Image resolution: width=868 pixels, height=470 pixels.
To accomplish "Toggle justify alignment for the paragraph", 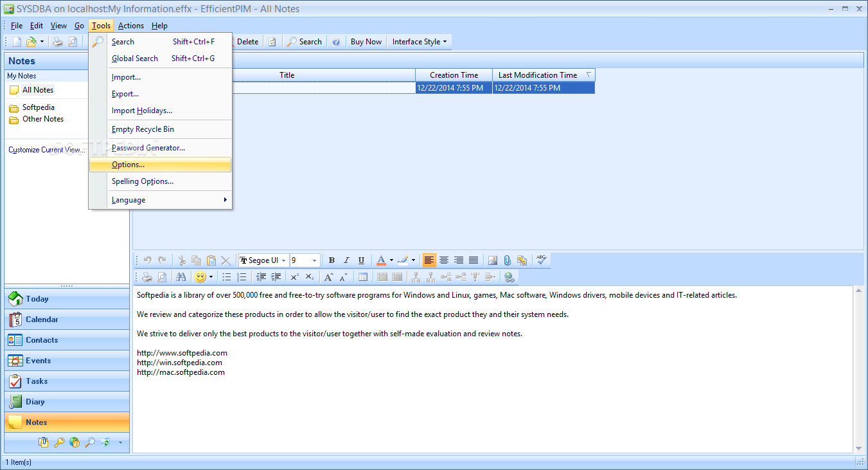I will (474, 260).
